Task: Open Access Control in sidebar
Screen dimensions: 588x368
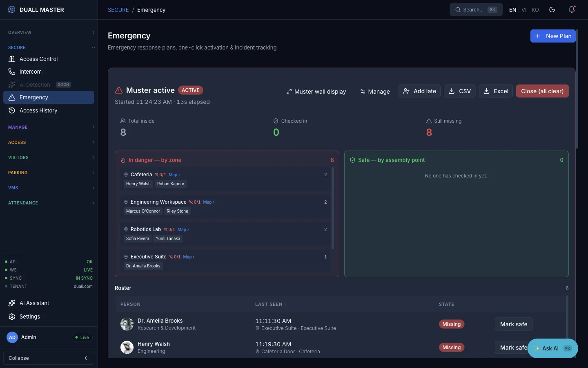Action: pyautogui.click(x=49, y=59)
